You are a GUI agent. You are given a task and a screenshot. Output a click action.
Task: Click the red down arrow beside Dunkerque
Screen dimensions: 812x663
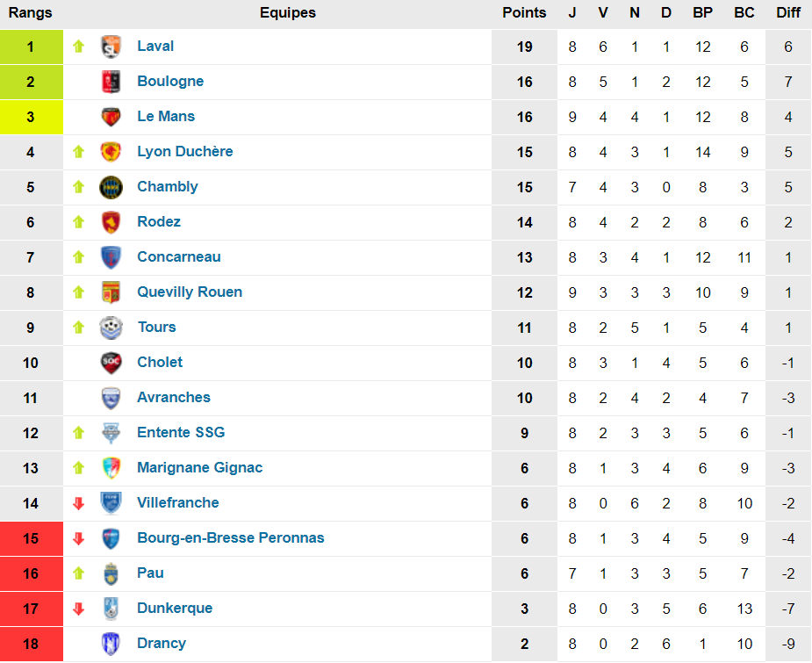point(78,609)
